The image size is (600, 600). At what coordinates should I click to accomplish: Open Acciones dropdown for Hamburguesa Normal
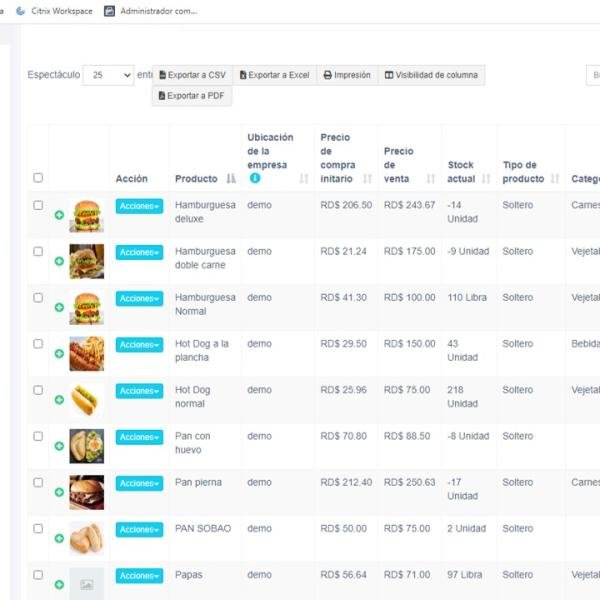click(139, 298)
